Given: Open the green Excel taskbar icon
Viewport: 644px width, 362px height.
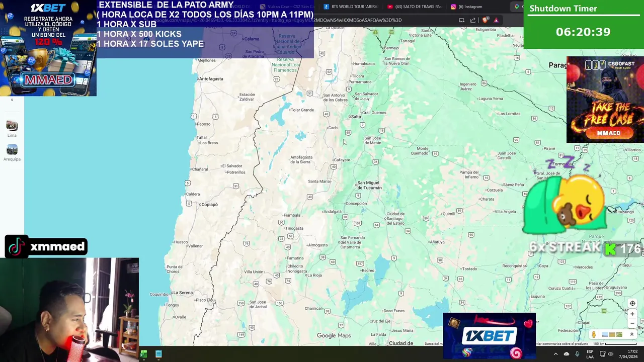Looking at the screenshot, I should coord(144,354).
